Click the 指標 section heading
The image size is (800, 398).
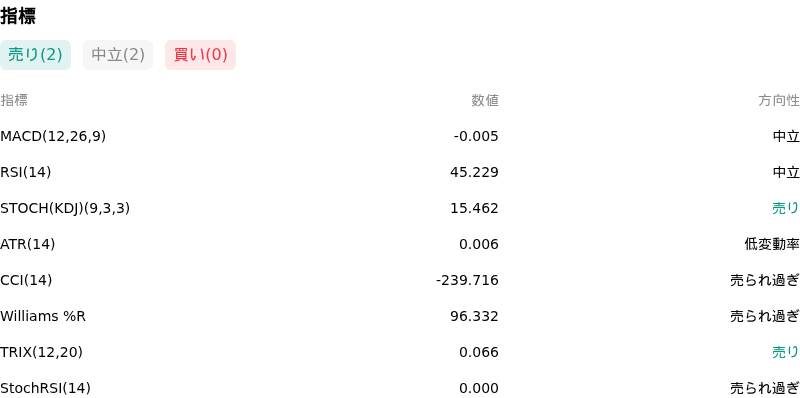coord(18,16)
